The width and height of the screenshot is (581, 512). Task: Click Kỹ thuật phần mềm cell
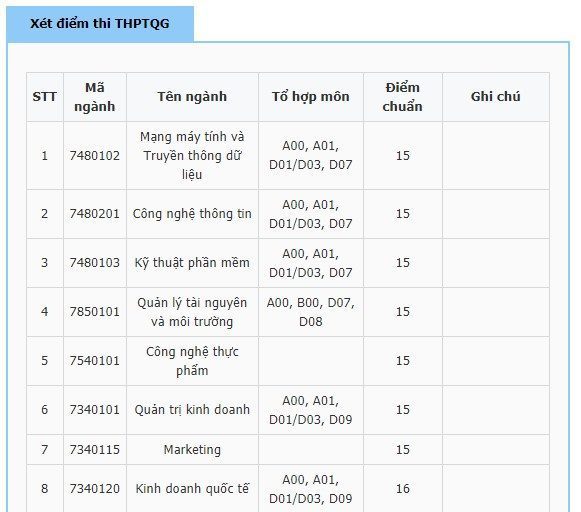[x=192, y=263]
